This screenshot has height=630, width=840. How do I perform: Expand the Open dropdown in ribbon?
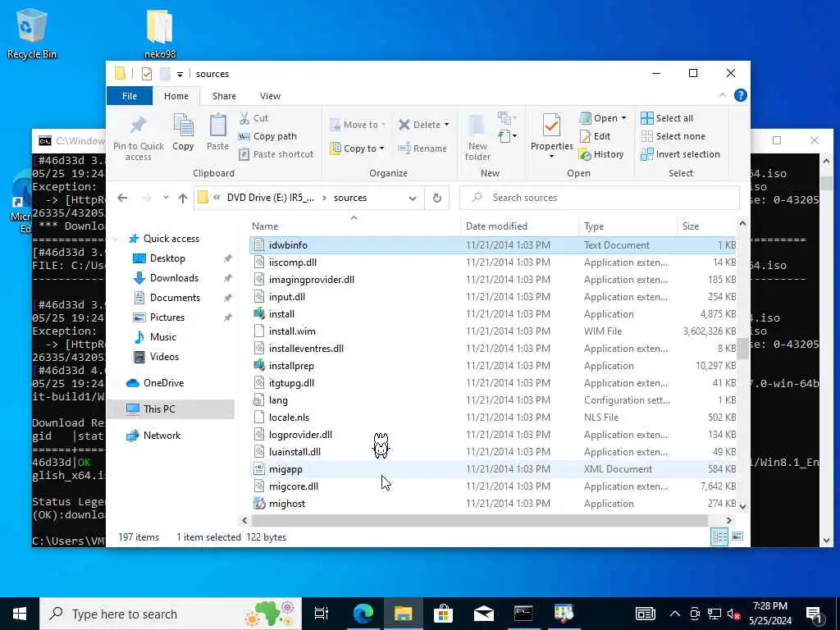(x=623, y=118)
